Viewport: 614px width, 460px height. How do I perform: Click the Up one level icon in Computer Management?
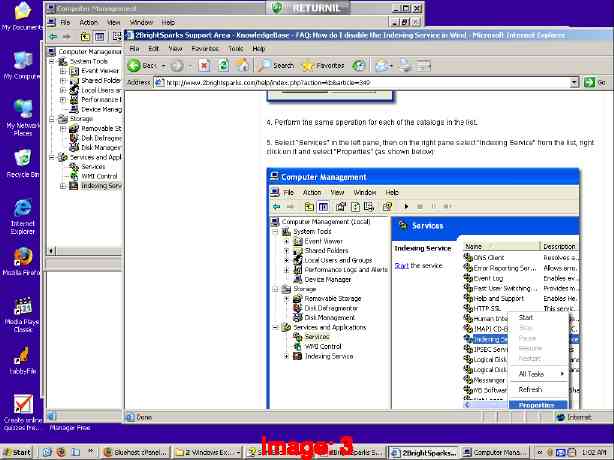(85, 37)
